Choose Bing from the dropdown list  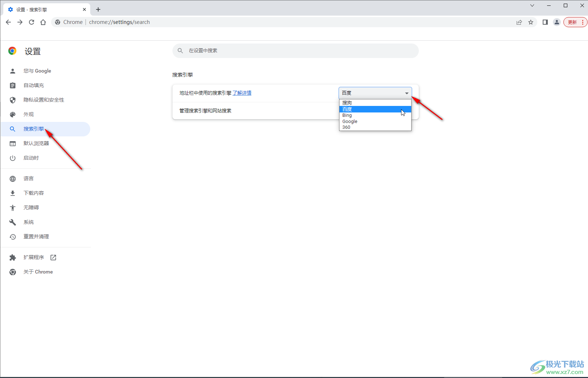click(x=375, y=115)
